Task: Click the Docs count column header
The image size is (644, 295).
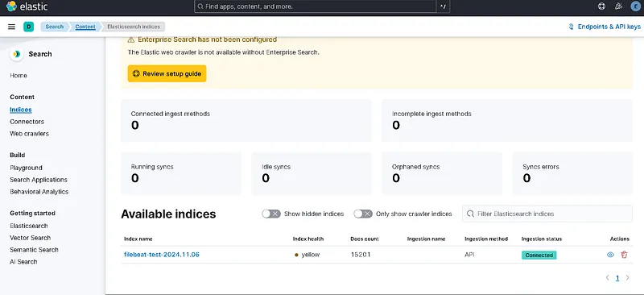Action: [x=365, y=239]
